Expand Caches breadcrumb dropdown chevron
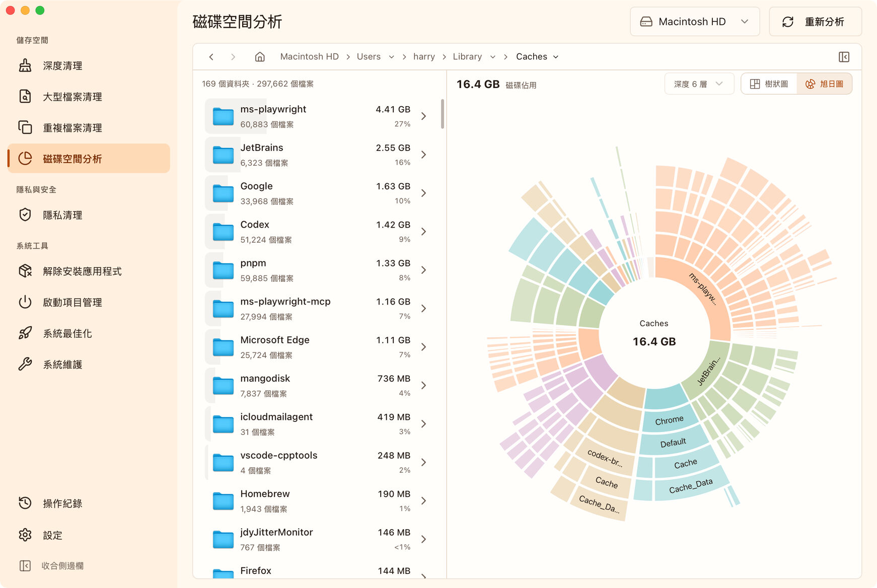 click(x=556, y=57)
